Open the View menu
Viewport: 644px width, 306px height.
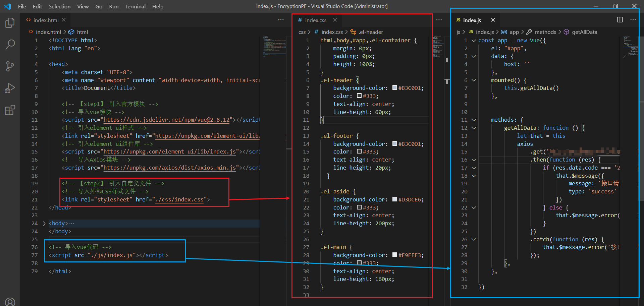point(83,6)
